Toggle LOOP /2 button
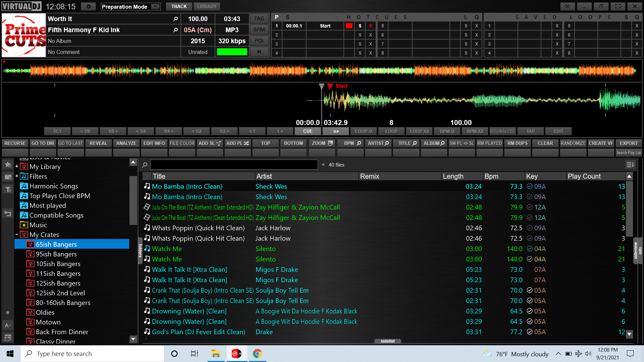This screenshot has width=644, height=362. 363,131
